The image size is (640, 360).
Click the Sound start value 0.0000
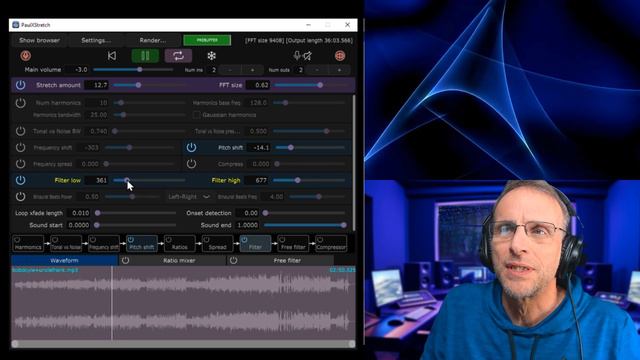[78, 225]
